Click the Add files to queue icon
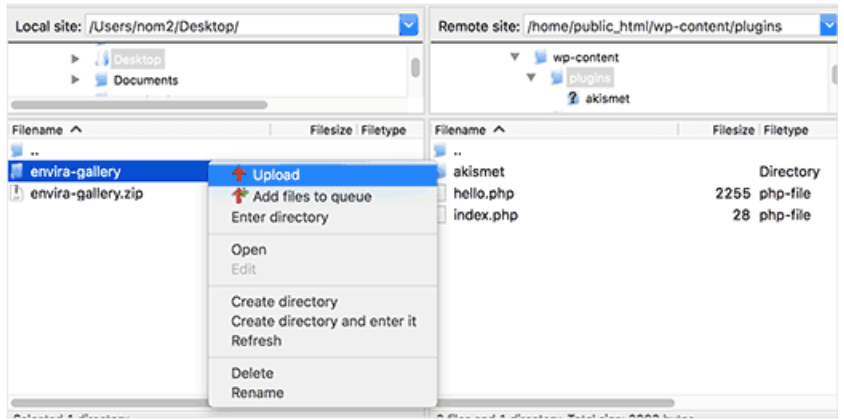 (x=238, y=196)
